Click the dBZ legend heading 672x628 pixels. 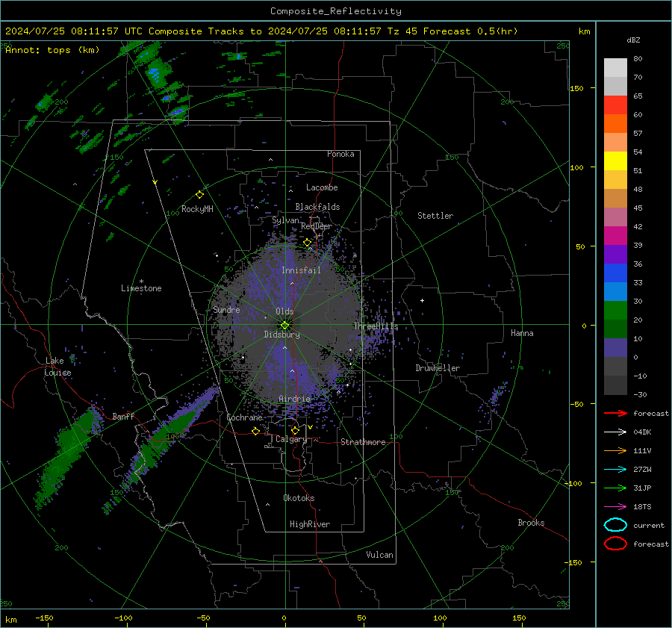[x=633, y=40]
